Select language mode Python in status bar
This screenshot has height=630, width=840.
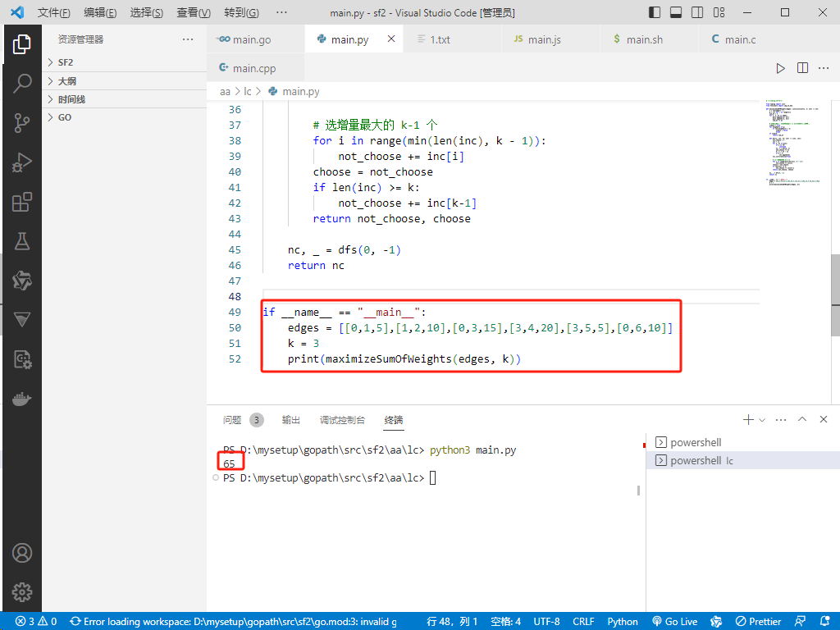(x=623, y=622)
